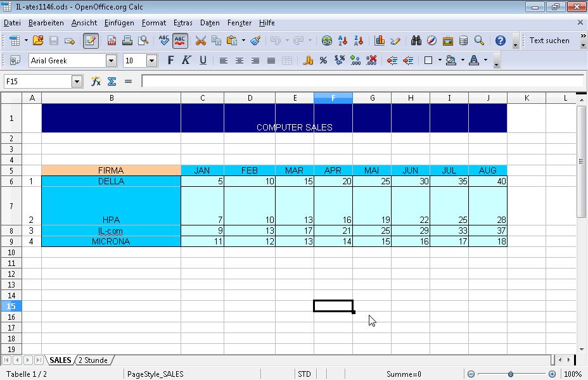Run the spelling check
Viewport: 588px width, 380px height.
click(164, 41)
